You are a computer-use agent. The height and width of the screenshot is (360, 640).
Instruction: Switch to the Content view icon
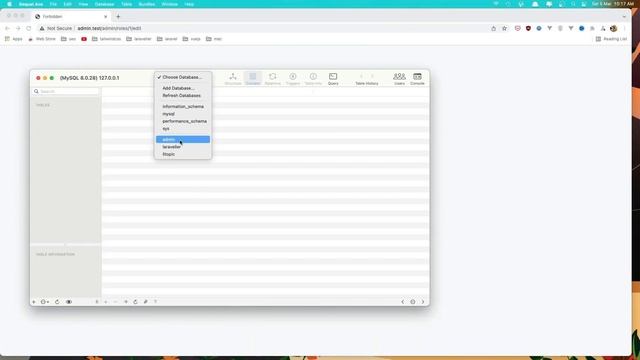tap(253, 79)
